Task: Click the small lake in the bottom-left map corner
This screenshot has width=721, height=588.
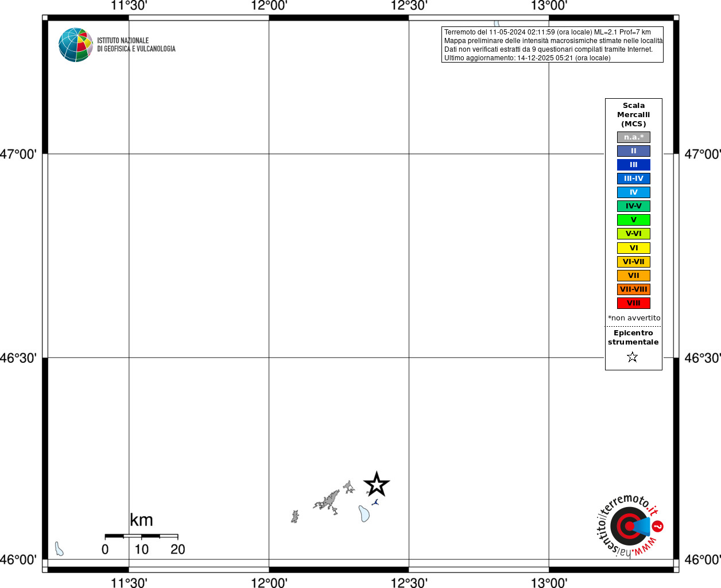Action: [59, 549]
